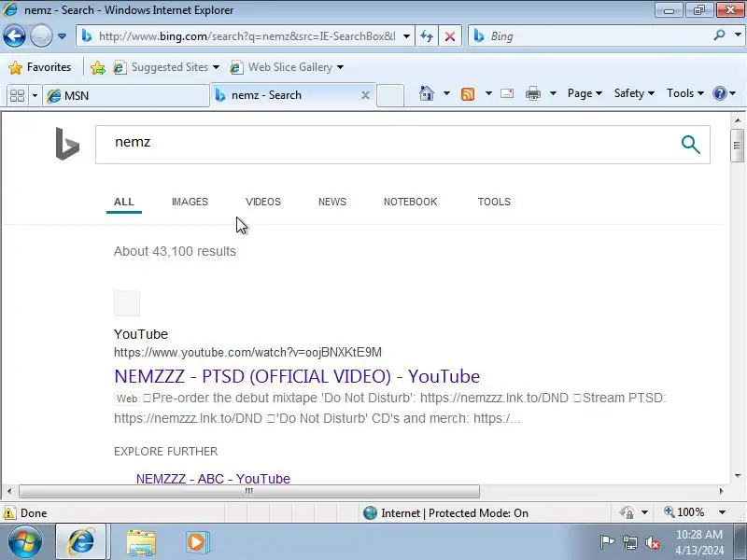Open Suggested Sites dropdown
747x560 pixels.
coord(166,67)
